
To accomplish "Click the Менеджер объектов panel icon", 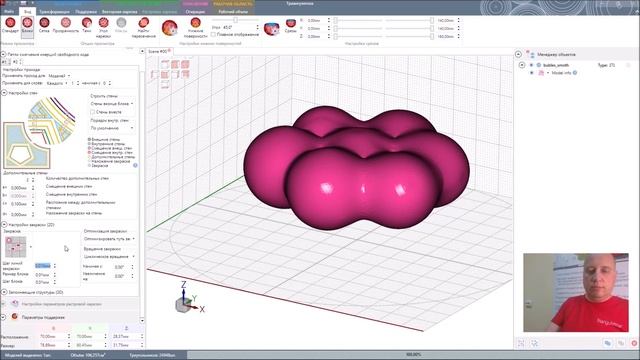I will [530, 54].
